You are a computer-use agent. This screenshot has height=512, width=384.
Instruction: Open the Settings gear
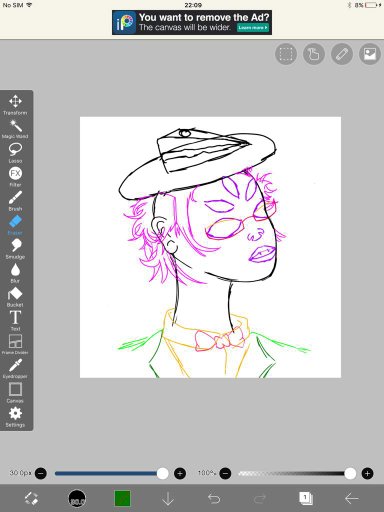[x=15, y=417]
